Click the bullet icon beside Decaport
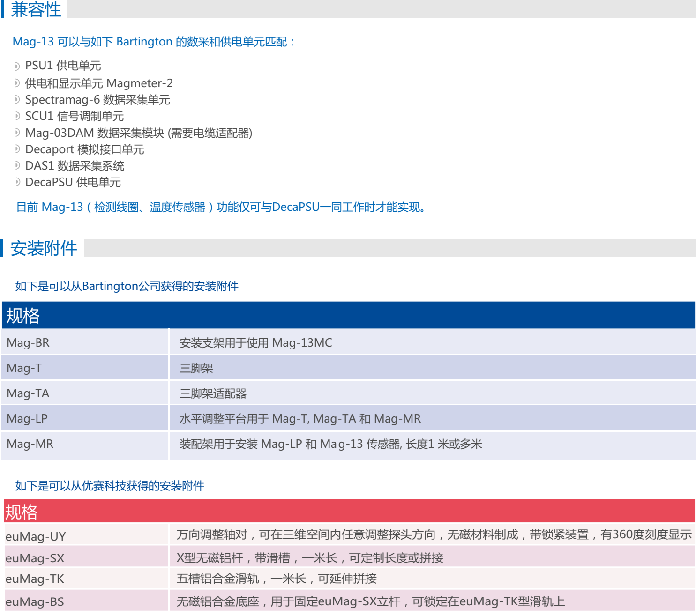696x616 pixels. point(17,149)
